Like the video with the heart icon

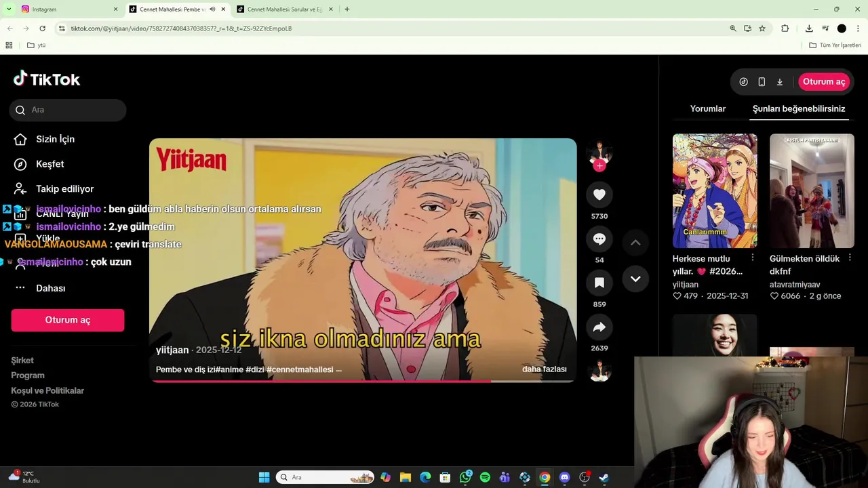[x=599, y=195]
